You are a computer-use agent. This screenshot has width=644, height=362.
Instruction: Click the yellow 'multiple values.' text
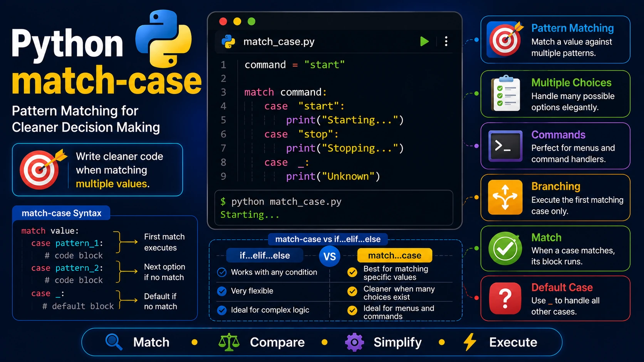[112, 184]
